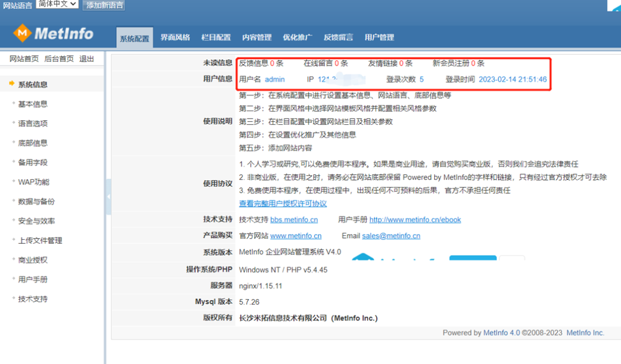This screenshot has height=364, width=621.
Task: Go to the 内容管理 tab
Action: coord(256,37)
